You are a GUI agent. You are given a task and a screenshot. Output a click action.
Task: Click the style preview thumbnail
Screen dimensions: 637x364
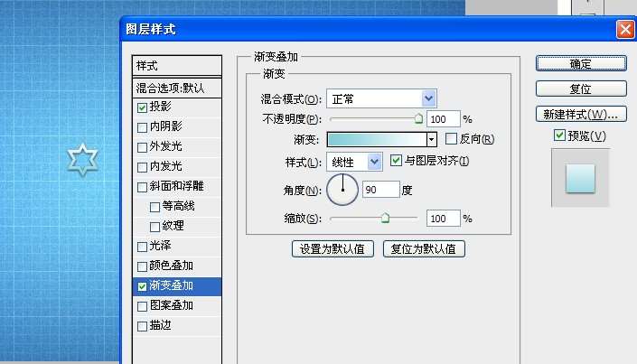580,178
